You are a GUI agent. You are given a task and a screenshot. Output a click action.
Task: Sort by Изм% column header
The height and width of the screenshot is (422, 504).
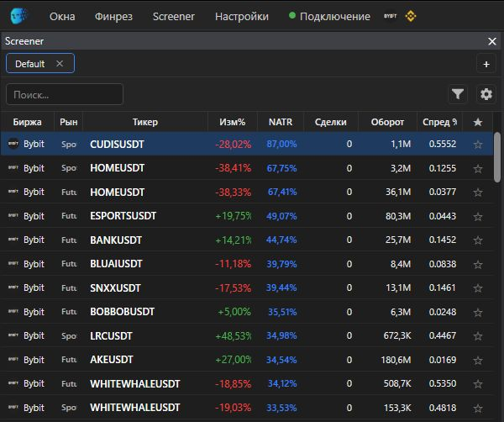point(233,122)
